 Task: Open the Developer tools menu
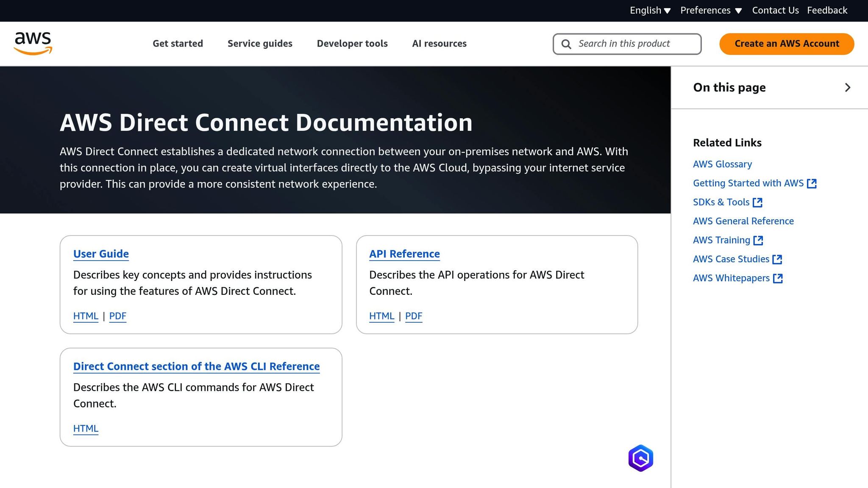352,44
